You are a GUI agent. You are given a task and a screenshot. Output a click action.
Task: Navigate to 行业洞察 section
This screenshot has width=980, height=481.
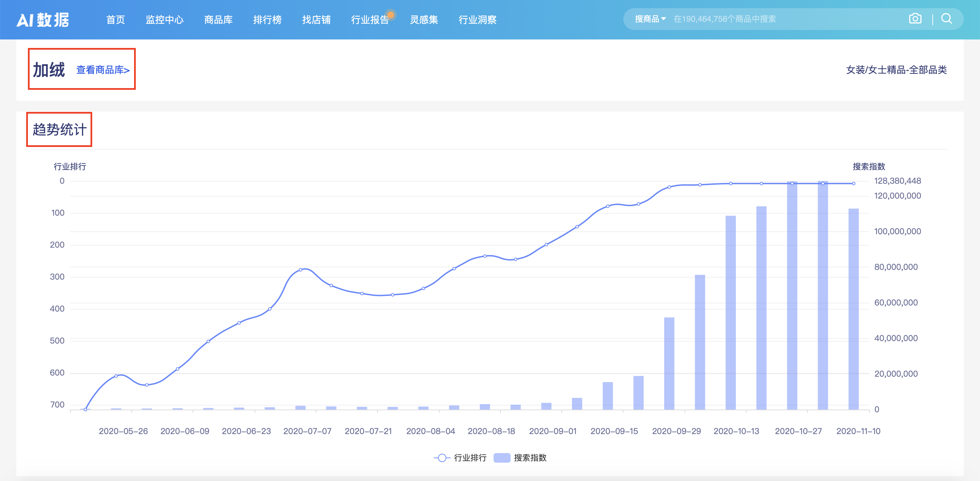click(x=477, y=20)
